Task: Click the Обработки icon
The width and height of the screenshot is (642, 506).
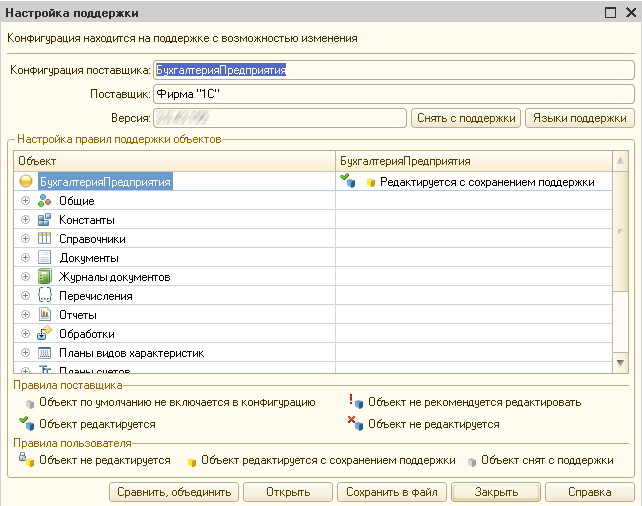Action: click(x=44, y=334)
